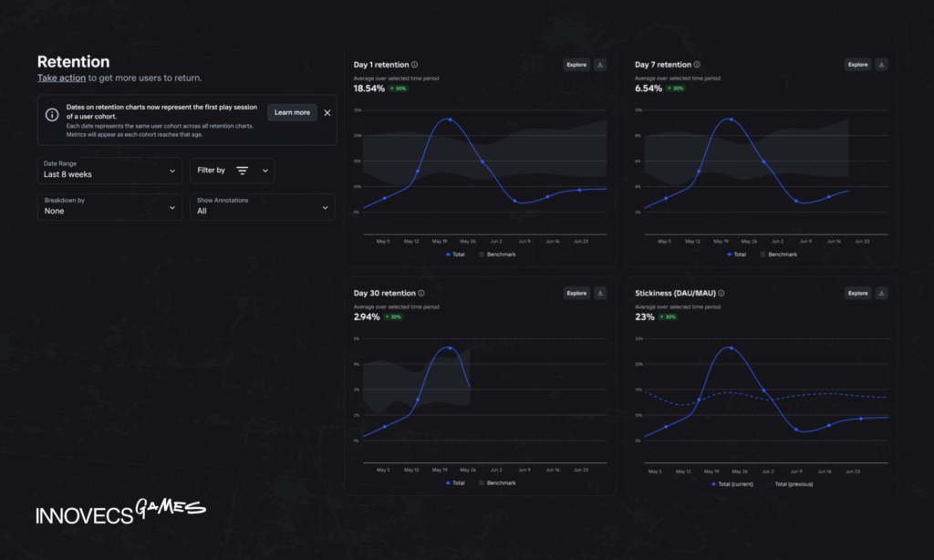Click the Learn more button
The image size is (934, 560).
click(x=292, y=112)
